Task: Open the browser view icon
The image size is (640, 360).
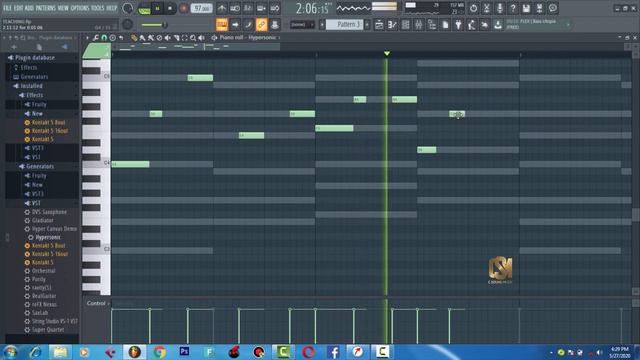Action: (x=432, y=25)
